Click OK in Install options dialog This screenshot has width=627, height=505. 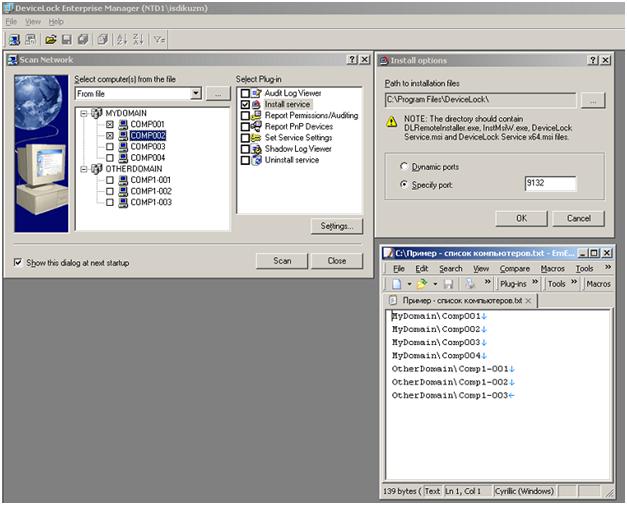click(x=522, y=218)
